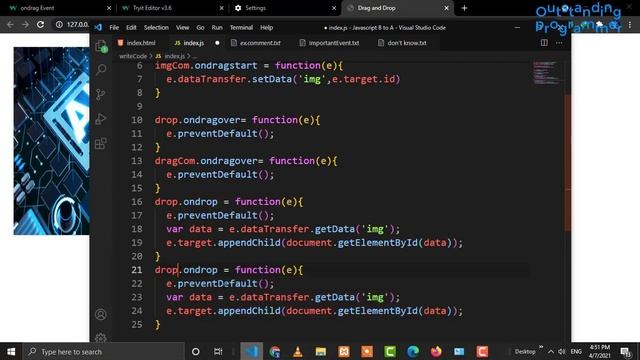Click the site information icon in the address bar
Screen dimensions: 640x360
59,24
